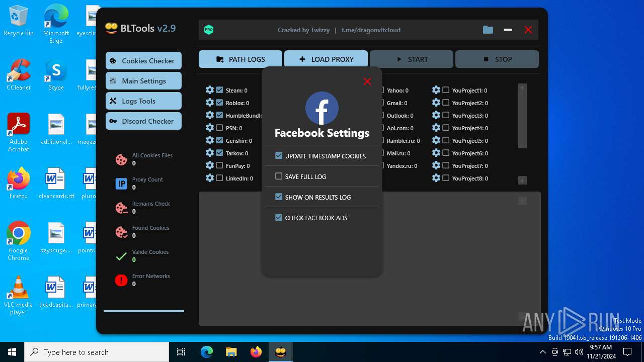Enable the YouProject1 checkbox

tap(446, 90)
